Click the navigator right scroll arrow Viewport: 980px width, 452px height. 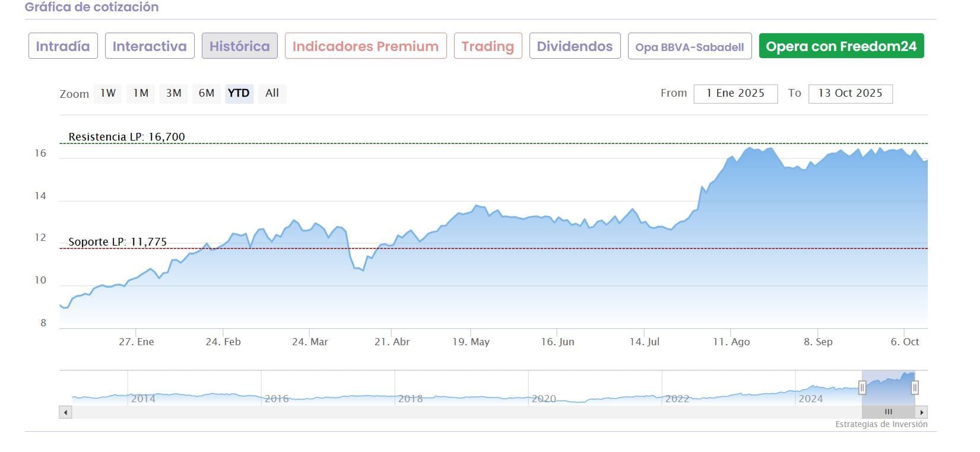point(921,412)
